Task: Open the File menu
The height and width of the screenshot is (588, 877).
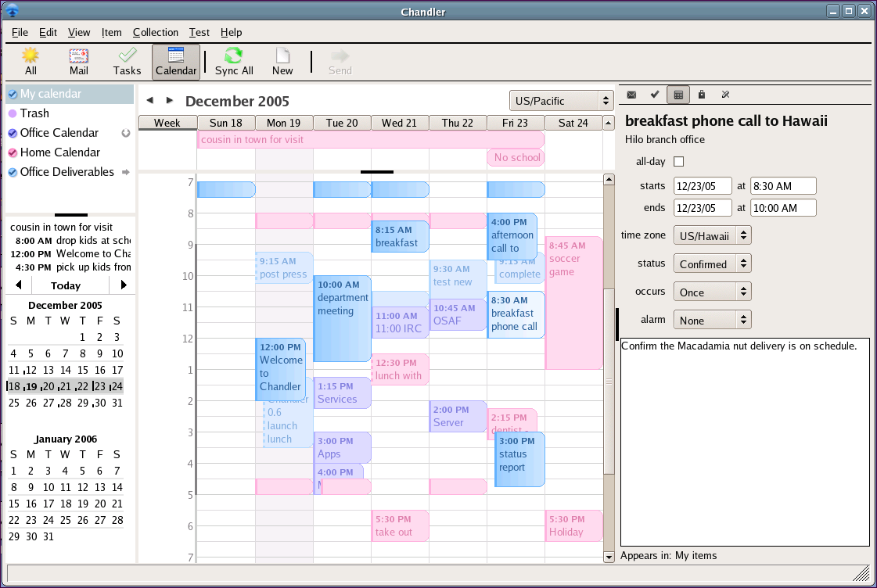Action: point(20,32)
